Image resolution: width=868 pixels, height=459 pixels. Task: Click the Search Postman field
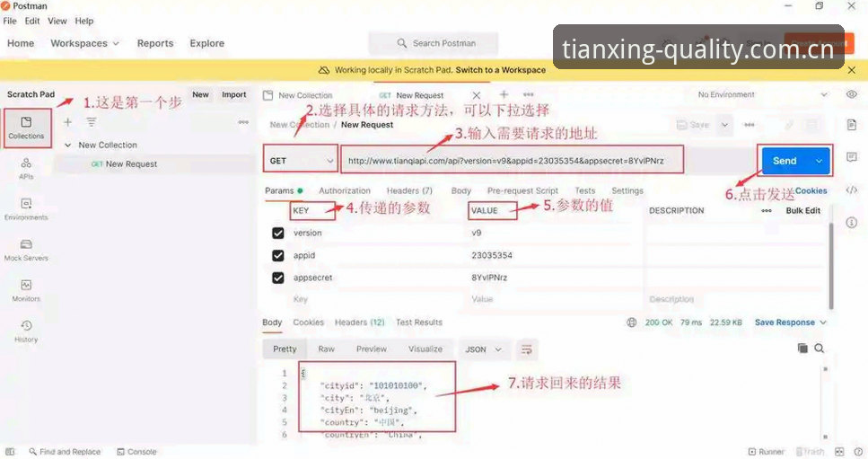point(434,43)
